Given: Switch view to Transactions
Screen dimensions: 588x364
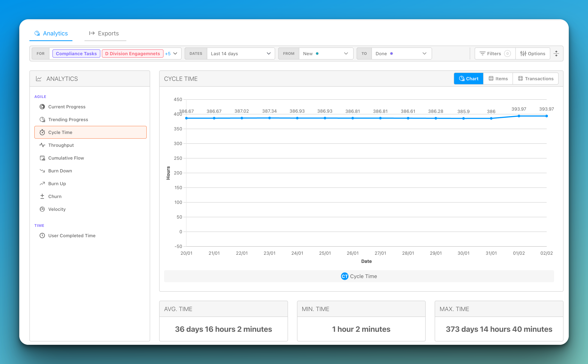Looking at the screenshot, I should tap(535, 79).
